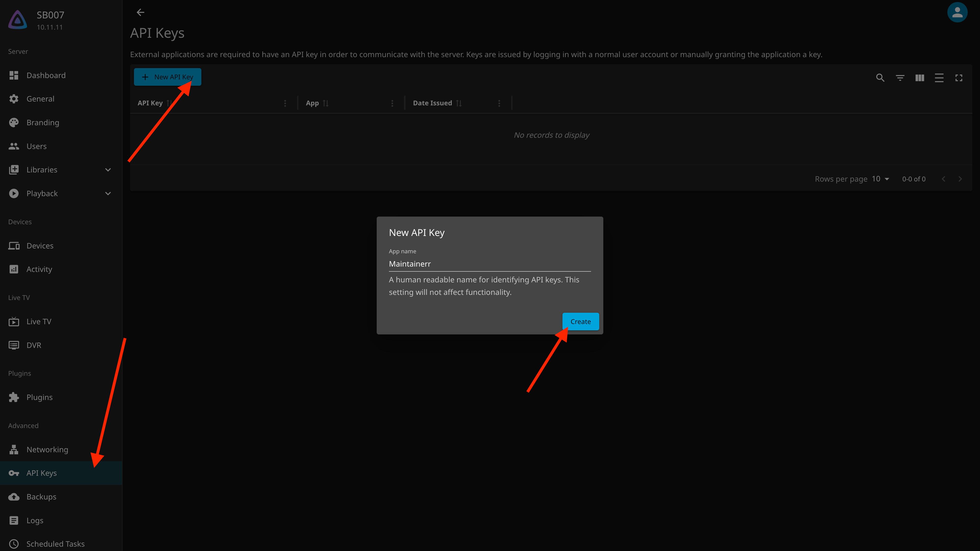
Task: Go to previous table page
Action: (x=944, y=179)
